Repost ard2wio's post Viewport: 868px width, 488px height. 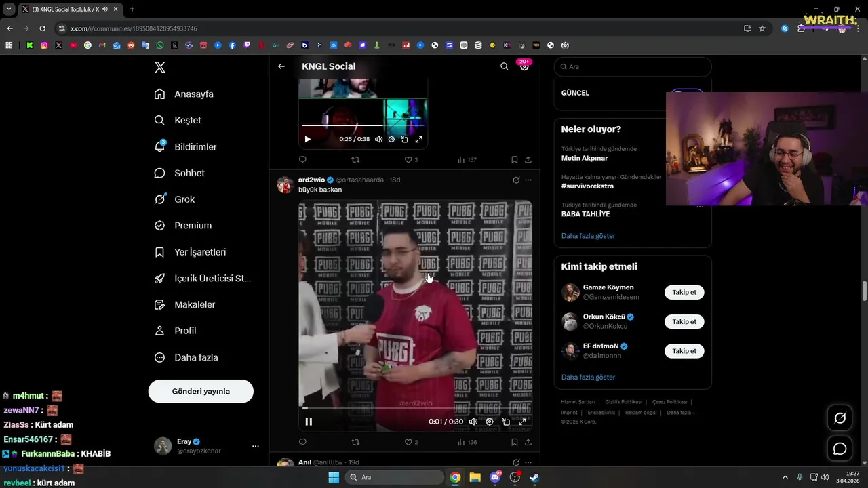click(x=355, y=442)
